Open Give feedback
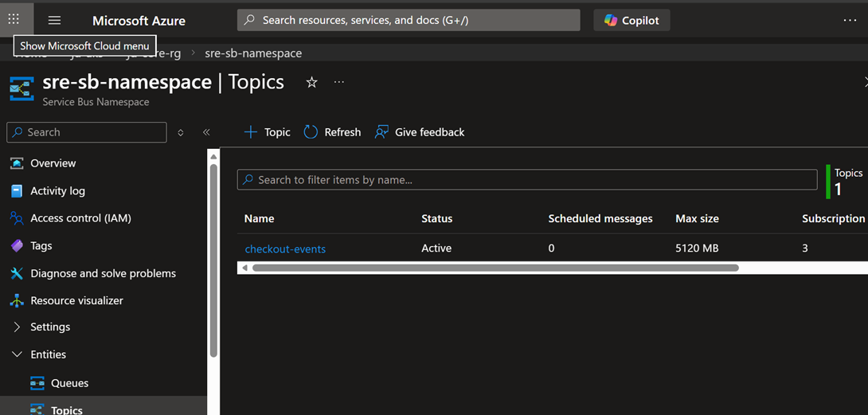This screenshot has width=868, height=415. (420, 132)
